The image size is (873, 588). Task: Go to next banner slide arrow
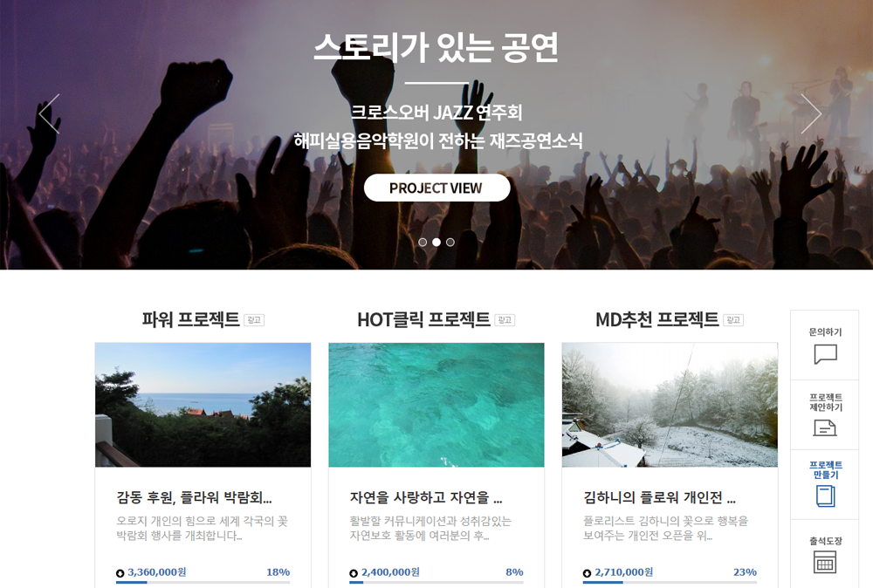coord(811,113)
